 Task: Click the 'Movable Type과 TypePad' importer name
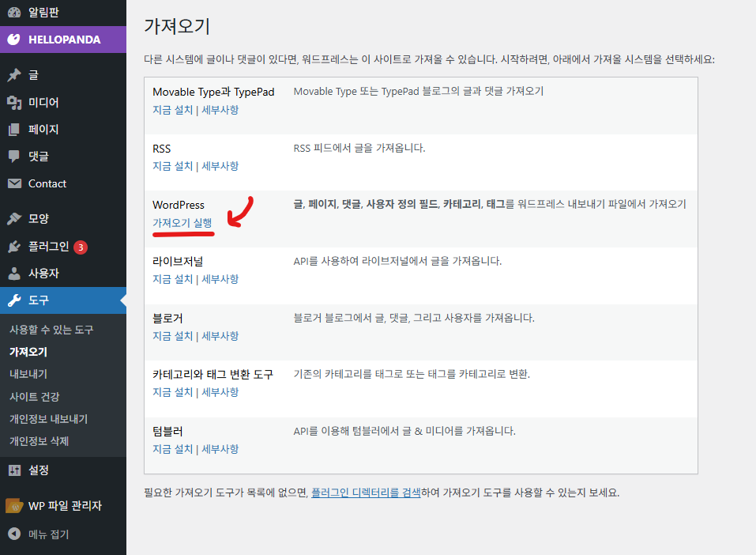point(213,92)
